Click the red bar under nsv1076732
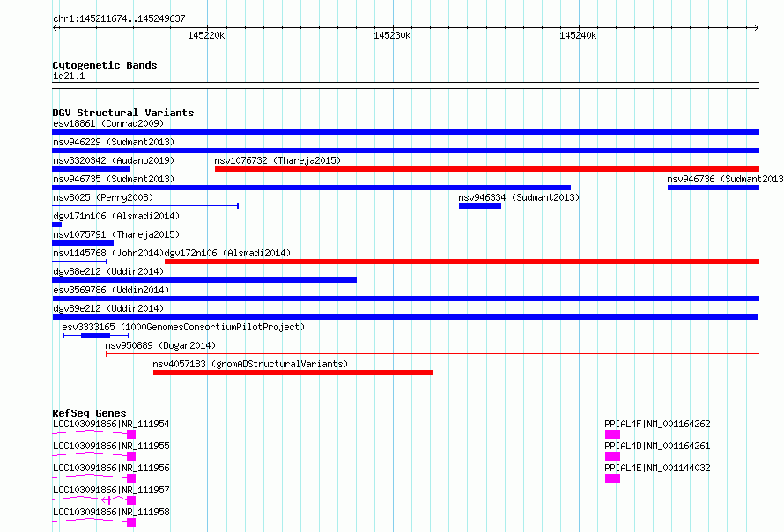Image resolution: width=784 pixels, height=532 pixels. click(x=487, y=169)
